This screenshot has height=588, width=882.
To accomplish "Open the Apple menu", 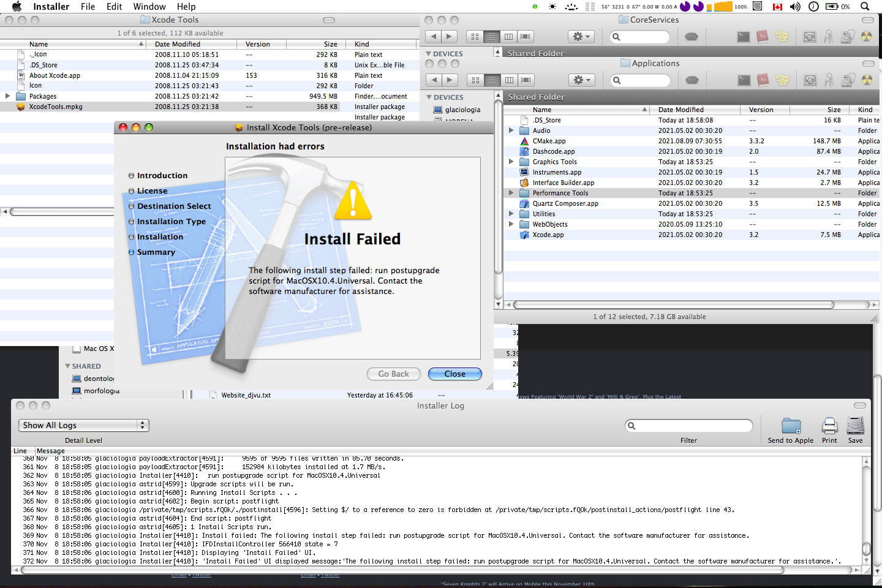I will 17,7.
